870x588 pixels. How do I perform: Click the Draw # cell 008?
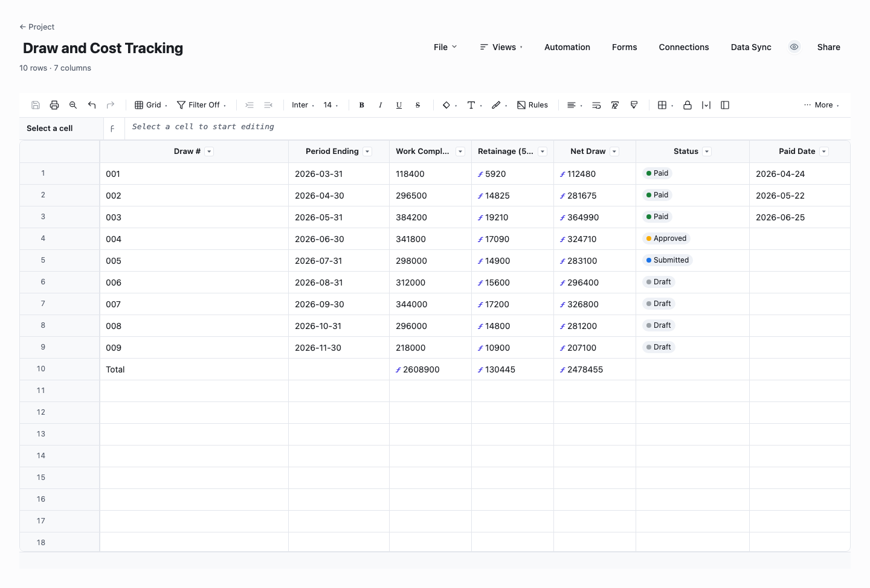tap(194, 326)
